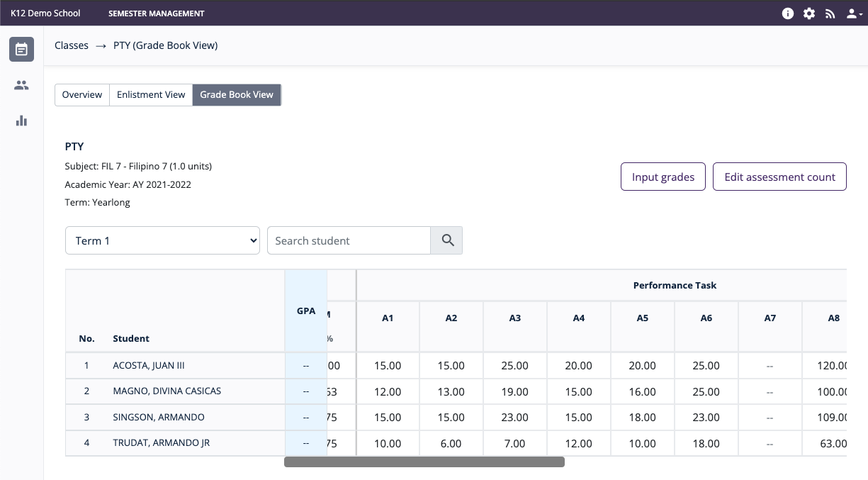
Task: Click the horizontal scrollbar under the table
Action: [424, 462]
